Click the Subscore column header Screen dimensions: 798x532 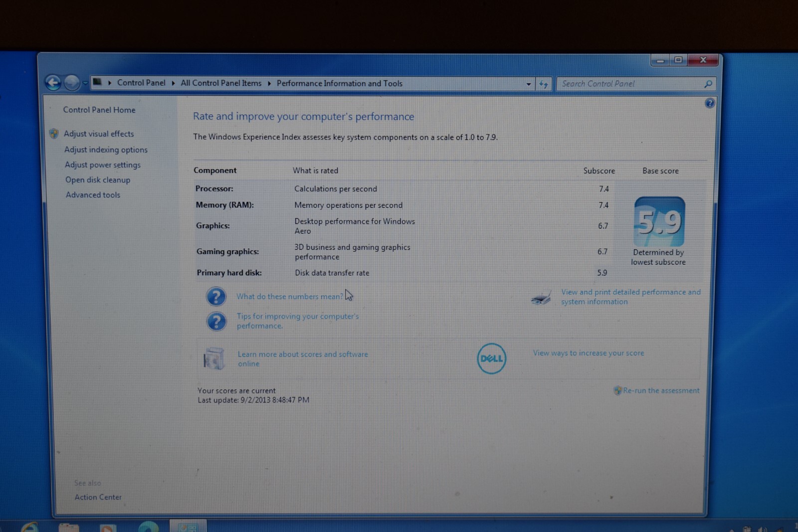coord(599,171)
